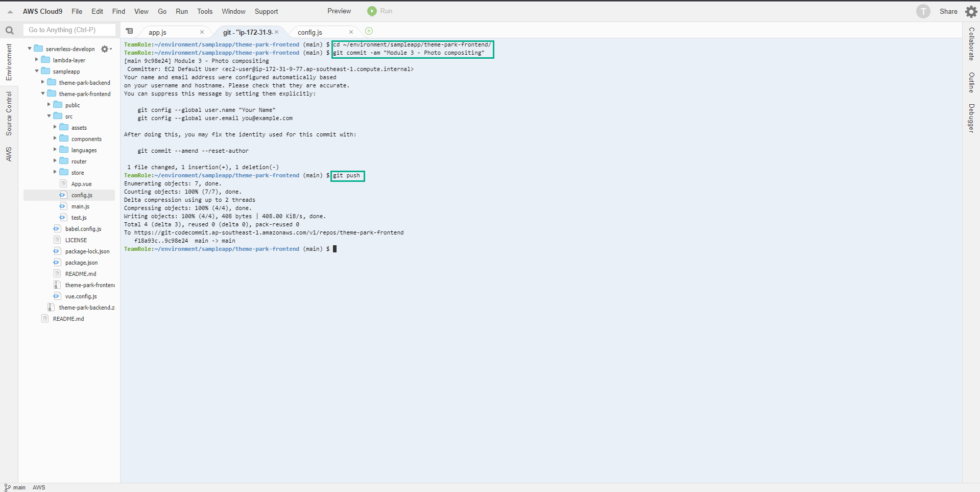
Task: Click the test.js file icon
Action: coord(63,218)
